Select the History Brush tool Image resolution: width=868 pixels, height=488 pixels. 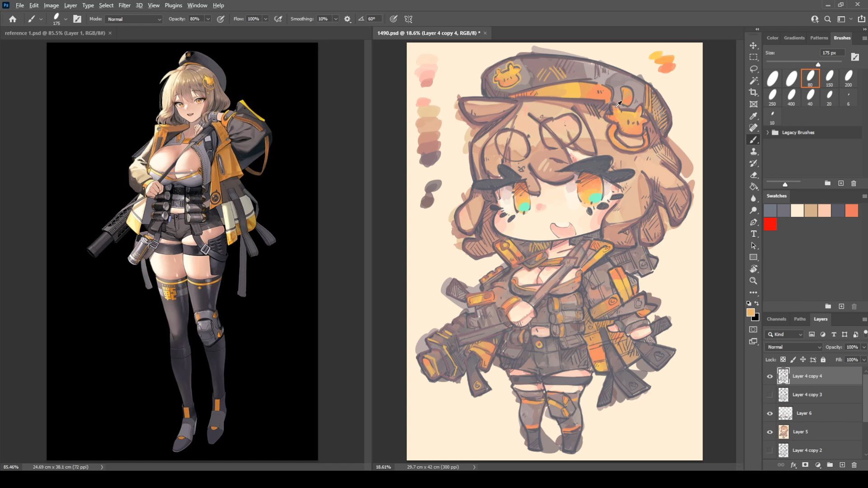click(x=753, y=164)
